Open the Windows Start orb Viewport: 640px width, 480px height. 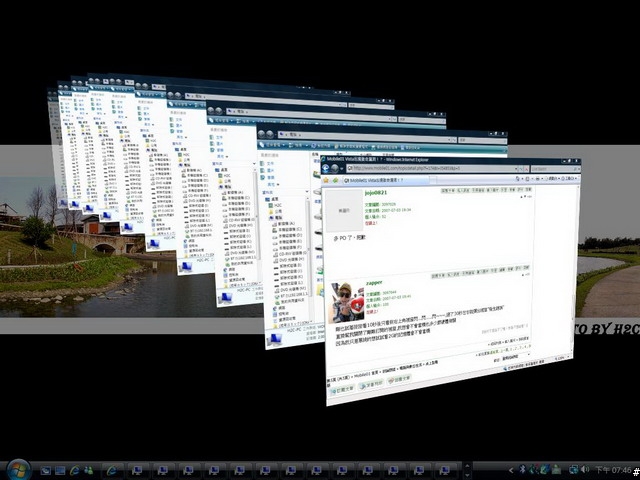18,470
